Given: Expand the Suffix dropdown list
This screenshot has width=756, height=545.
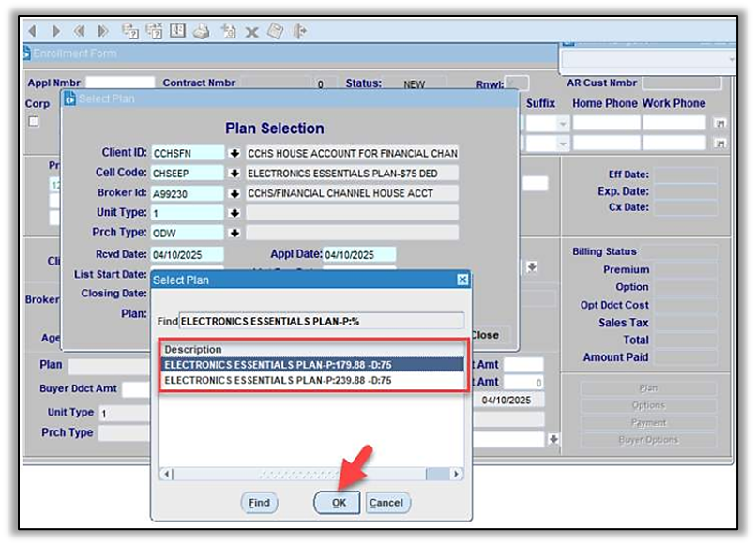Looking at the screenshot, I should [x=563, y=124].
